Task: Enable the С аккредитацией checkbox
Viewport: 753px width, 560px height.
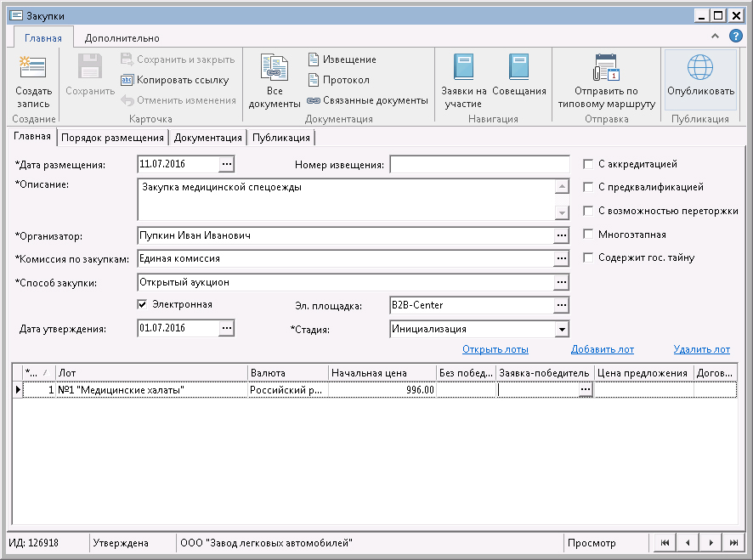Action: point(588,164)
